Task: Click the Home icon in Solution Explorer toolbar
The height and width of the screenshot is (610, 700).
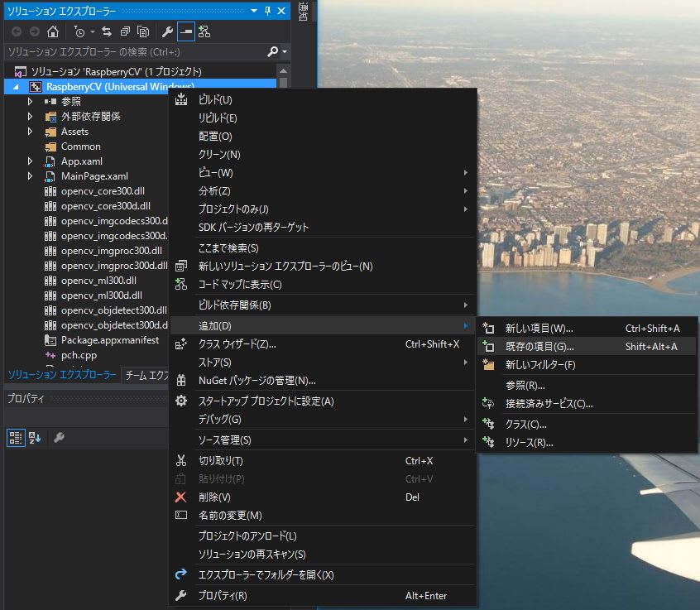Action: click(x=53, y=31)
